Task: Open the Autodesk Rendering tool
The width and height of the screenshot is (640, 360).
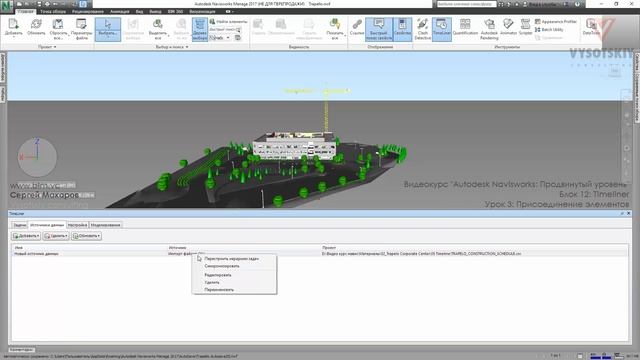Action: (489, 29)
